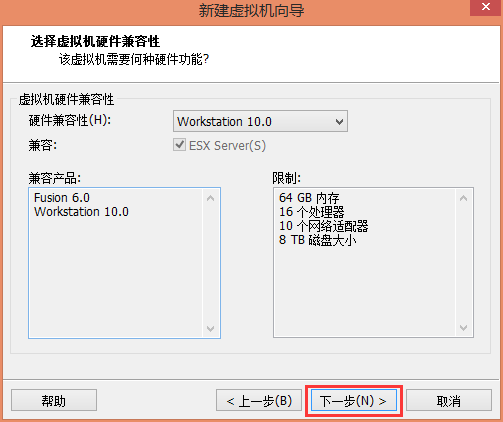Go back with < 上一步(B) button
The height and width of the screenshot is (422, 503).
click(x=259, y=400)
